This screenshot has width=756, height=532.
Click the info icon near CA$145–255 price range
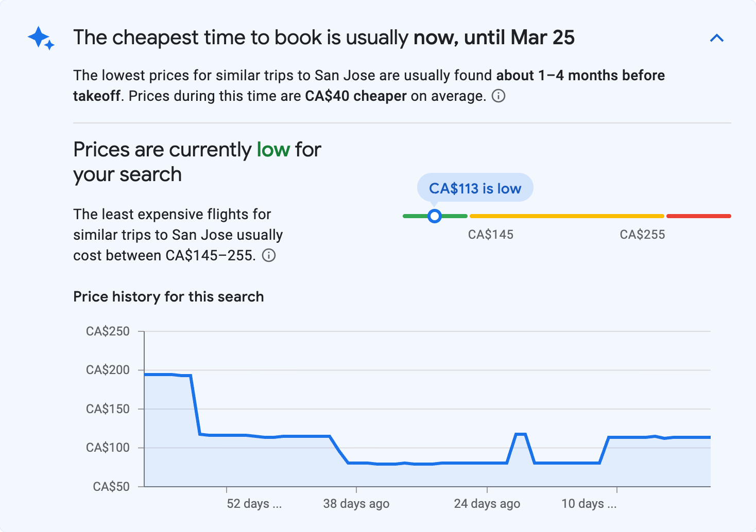[269, 255]
